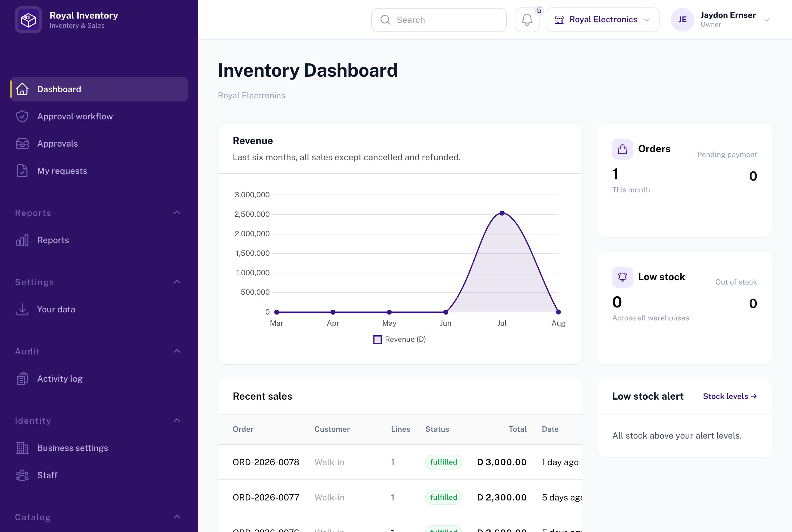Click the Low stock alarm bell icon
This screenshot has height=532, width=792.
point(622,277)
